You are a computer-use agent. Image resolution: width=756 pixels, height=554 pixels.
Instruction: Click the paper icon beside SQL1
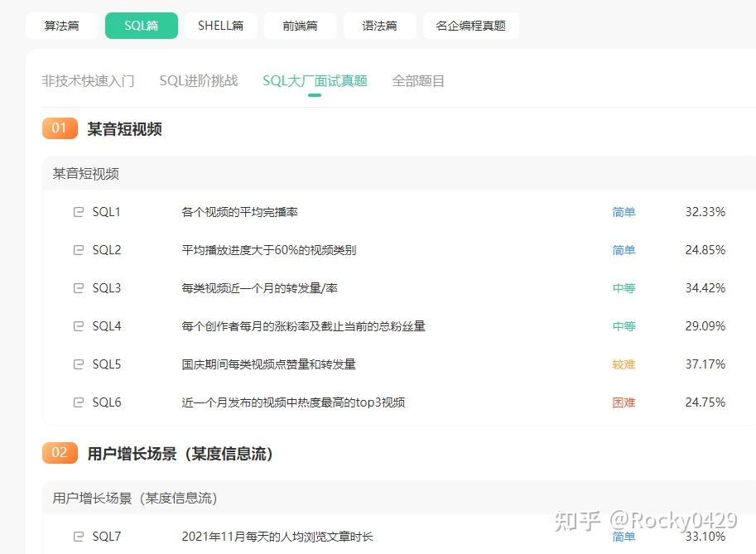pos(78,212)
